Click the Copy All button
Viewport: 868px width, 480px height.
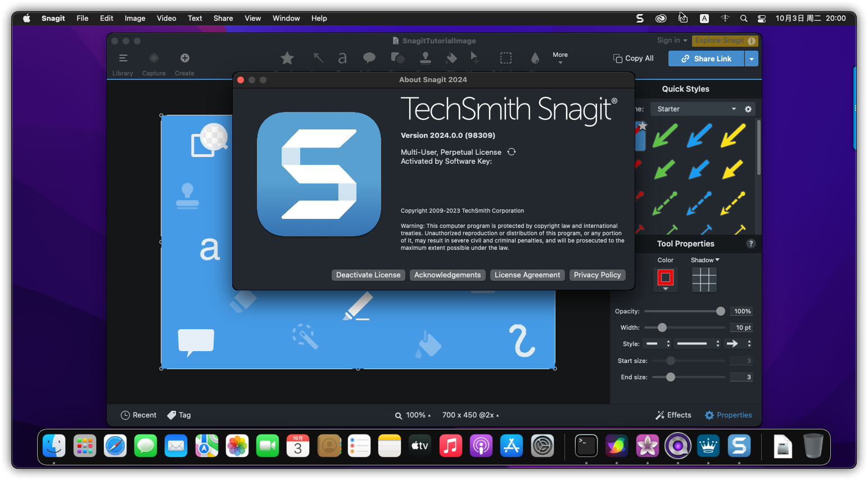pos(634,59)
